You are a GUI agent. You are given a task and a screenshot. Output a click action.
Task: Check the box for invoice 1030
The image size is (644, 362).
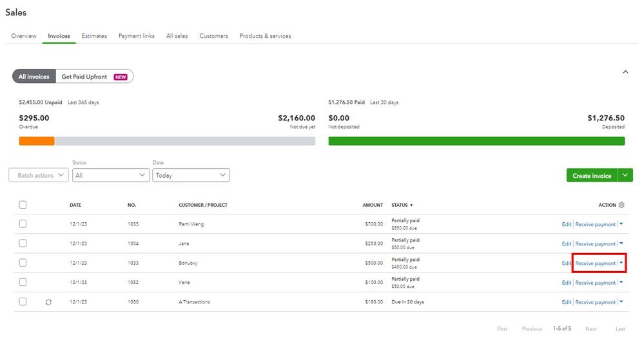pos(23,301)
